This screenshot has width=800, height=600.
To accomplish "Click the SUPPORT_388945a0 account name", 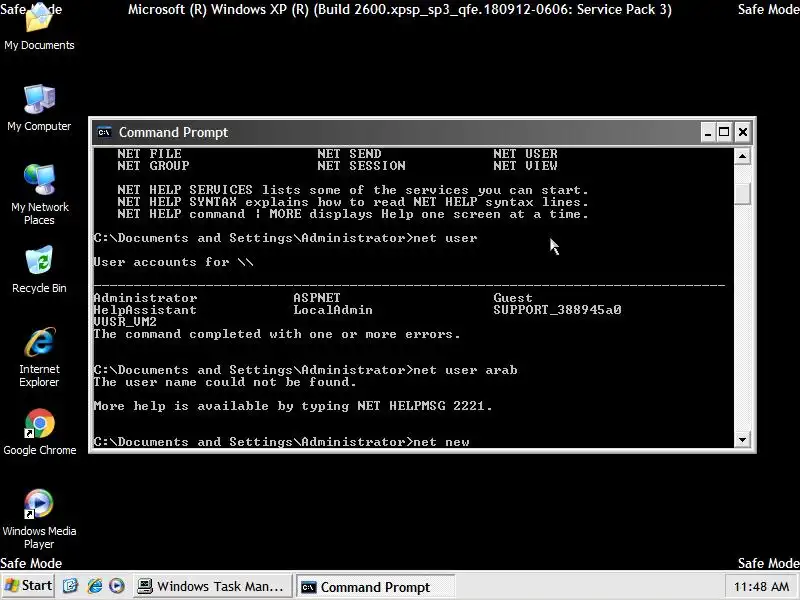I will [x=557, y=310].
